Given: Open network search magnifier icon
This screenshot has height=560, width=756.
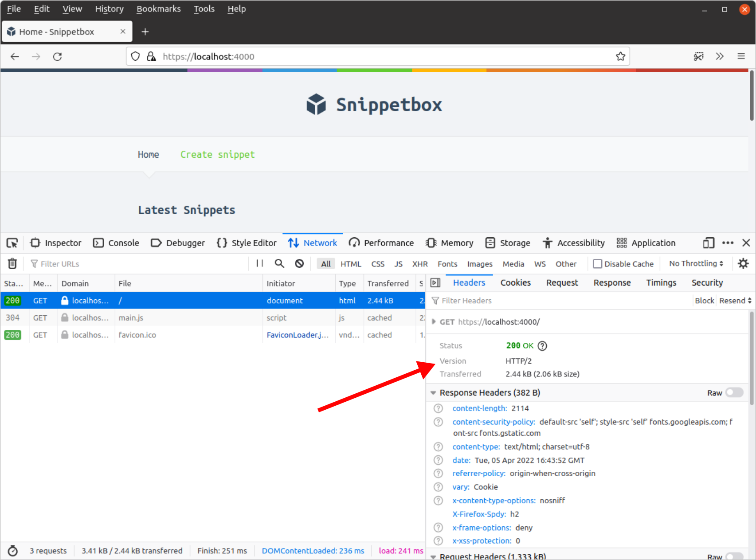Looking at the screenshot, I should pyautogui.click(x=279, y=263).
